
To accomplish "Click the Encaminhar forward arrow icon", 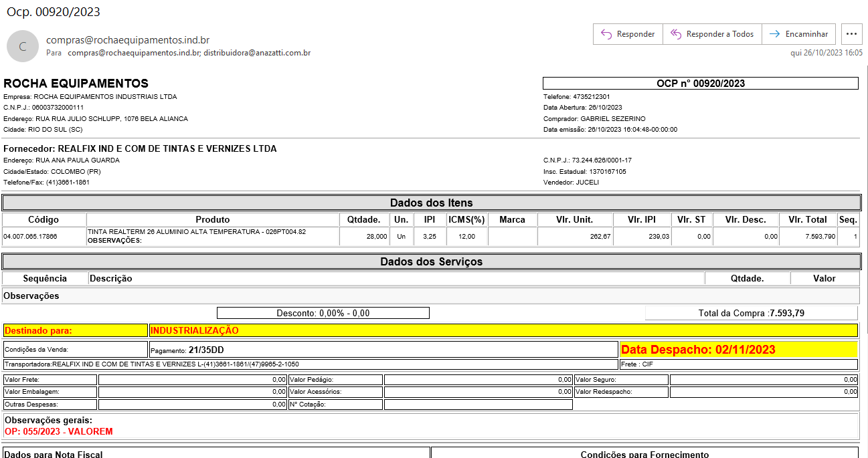I will (x=774, y=34).
